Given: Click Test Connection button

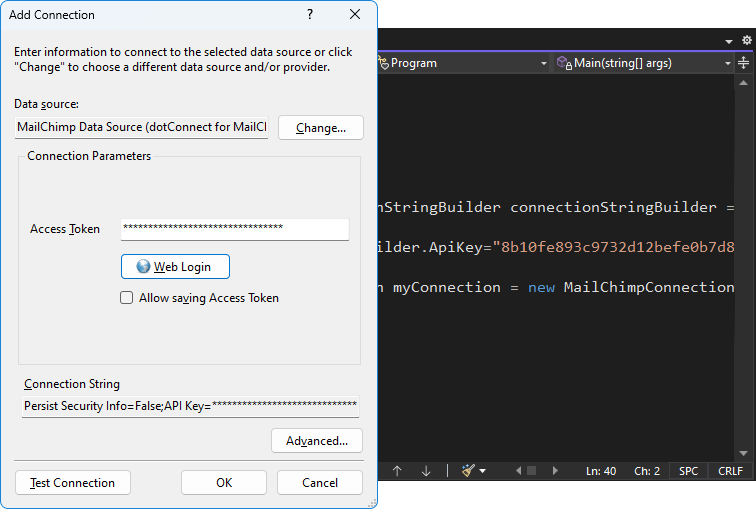Looking at the screenshot, I should coord(73,482).
